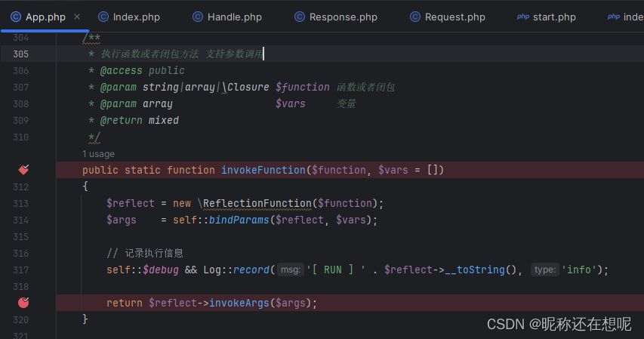Screen dimensions: 644x339
Task: Click the invokeArgs method call
Action: 239,303
